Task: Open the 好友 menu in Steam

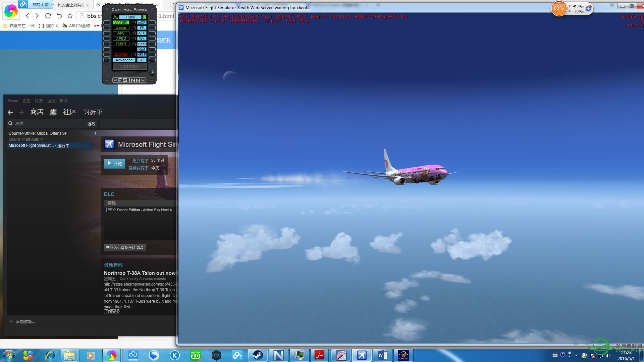Action: click(x=39, y=101)
